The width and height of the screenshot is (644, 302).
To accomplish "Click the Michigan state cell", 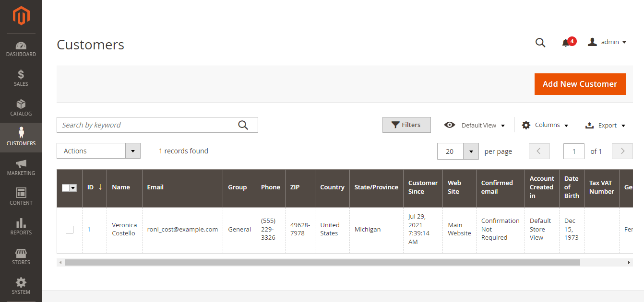I will click(x=376, y=230).
